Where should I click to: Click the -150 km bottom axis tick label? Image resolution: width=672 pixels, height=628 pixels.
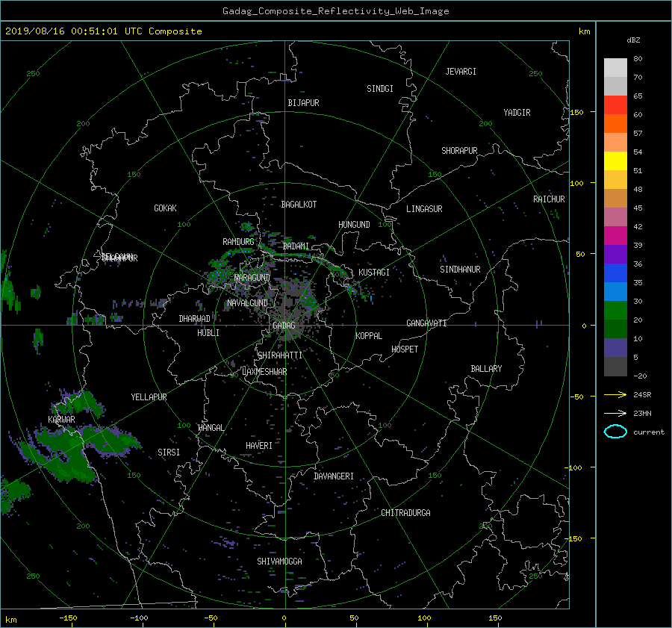pos(68,618)
